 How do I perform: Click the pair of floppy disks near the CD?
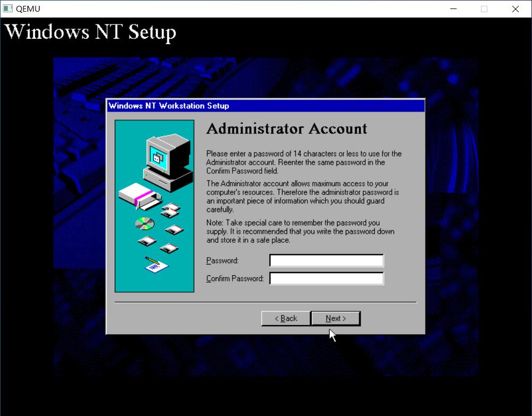click(169, 210)
